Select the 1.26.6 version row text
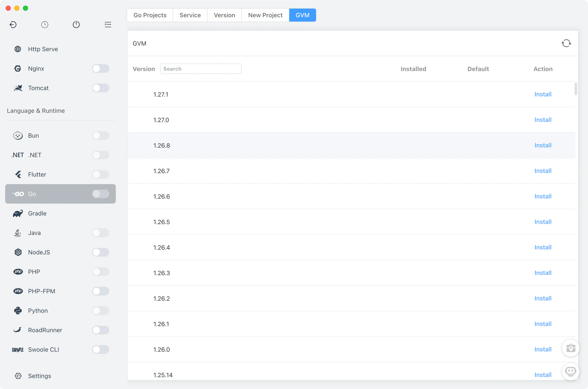Image resolution: width=588 pixels, height=389 pixels. tap(162, 197)
